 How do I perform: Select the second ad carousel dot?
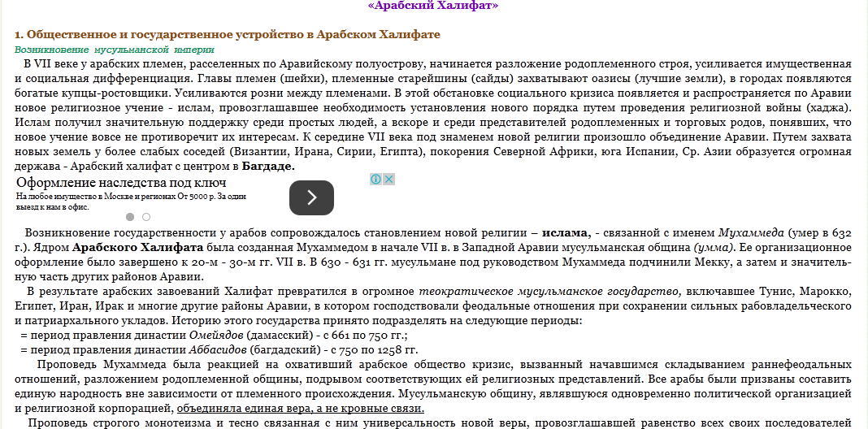point(146,217)
